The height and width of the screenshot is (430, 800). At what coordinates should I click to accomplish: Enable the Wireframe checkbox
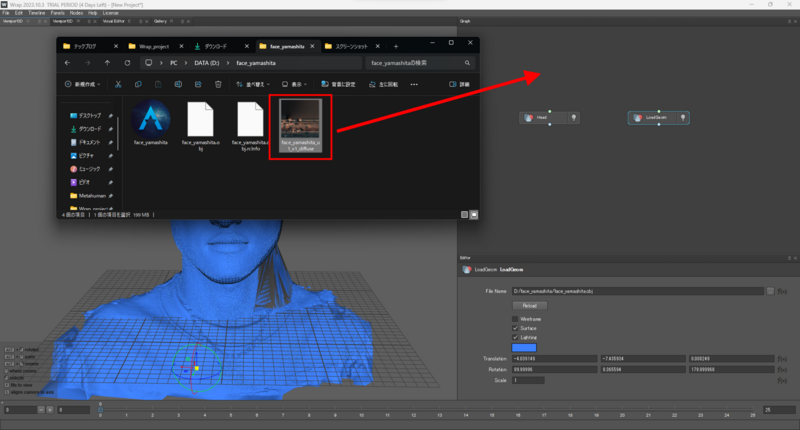pos(515,319)
